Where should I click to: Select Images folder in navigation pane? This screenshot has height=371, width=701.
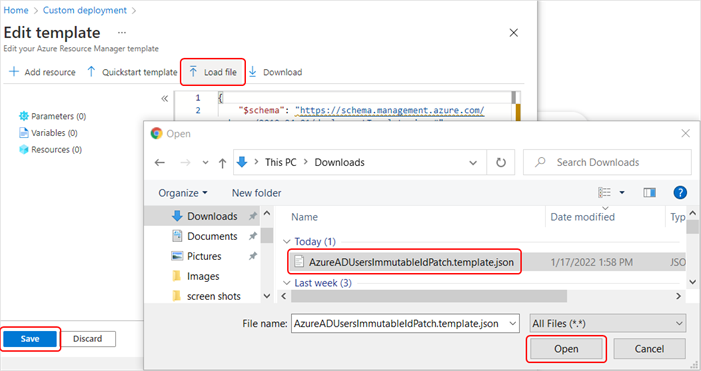tap(196, 276)
